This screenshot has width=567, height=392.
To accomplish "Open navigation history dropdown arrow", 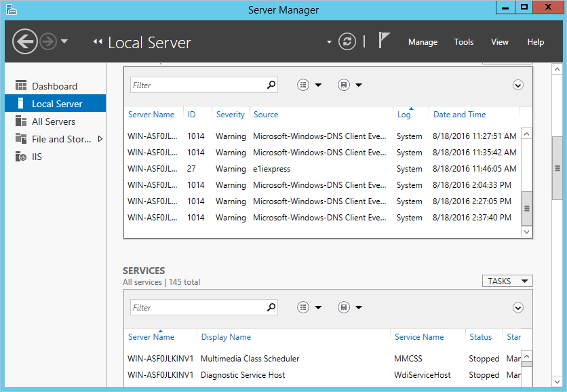I will pos(64,41).
